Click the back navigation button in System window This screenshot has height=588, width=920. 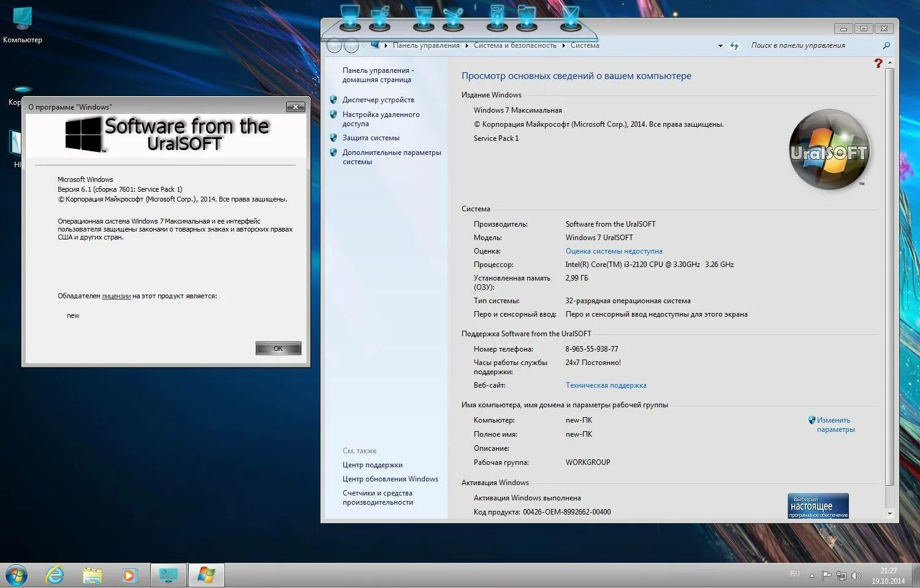click(334, 45)
